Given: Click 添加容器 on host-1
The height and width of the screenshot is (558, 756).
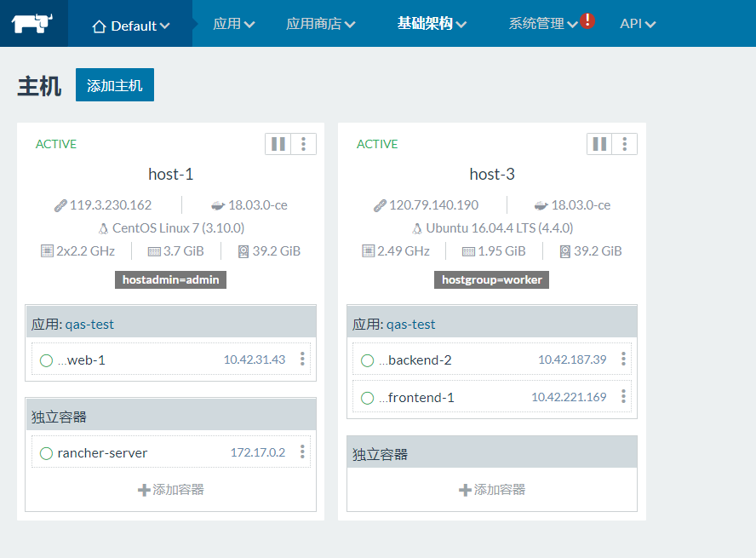Looking at the screenshot, I should point(170,490).
